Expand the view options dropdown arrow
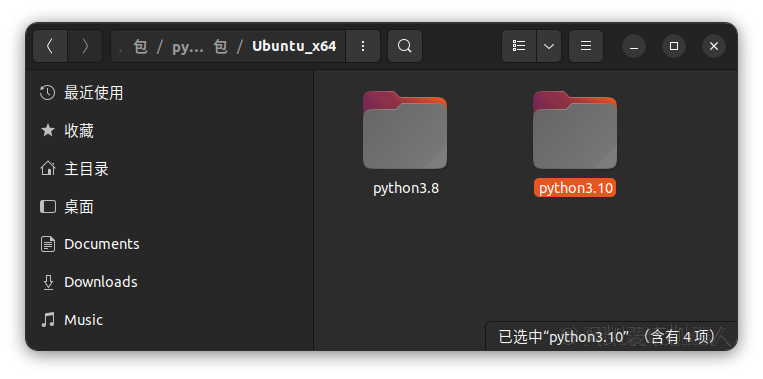763x379 pixels. pyautogui.click(x=549, y=46)
